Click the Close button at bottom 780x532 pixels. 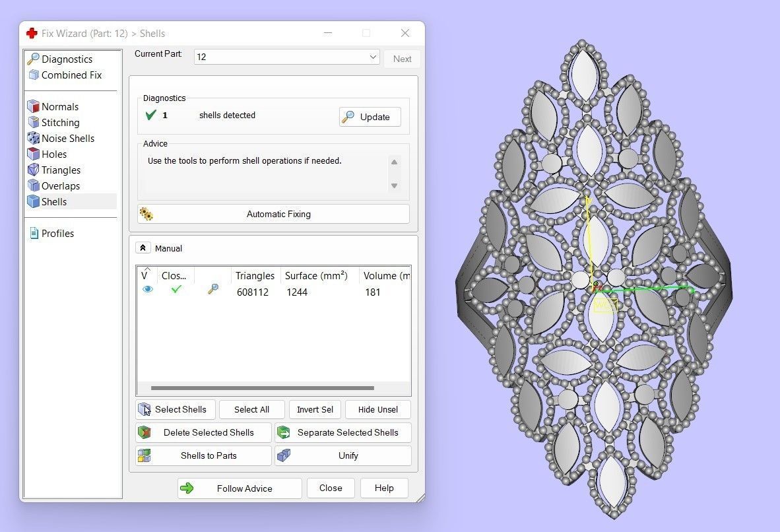(331, 488)
